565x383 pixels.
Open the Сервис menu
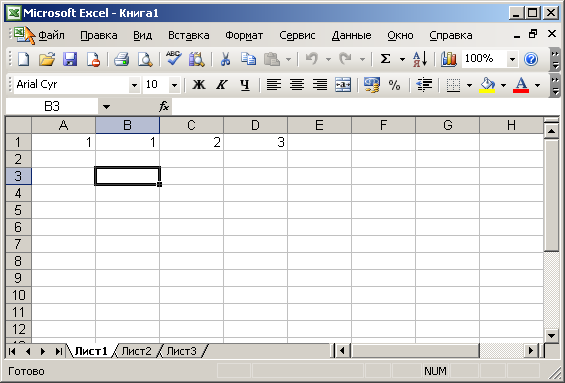pyautogui.click(x=297, y=35)
